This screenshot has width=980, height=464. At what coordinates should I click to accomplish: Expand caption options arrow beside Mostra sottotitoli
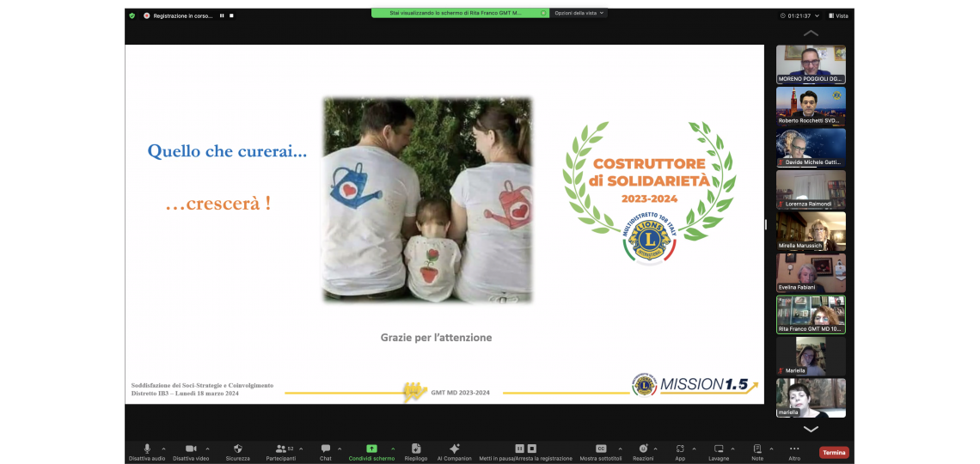pos(620,449)
